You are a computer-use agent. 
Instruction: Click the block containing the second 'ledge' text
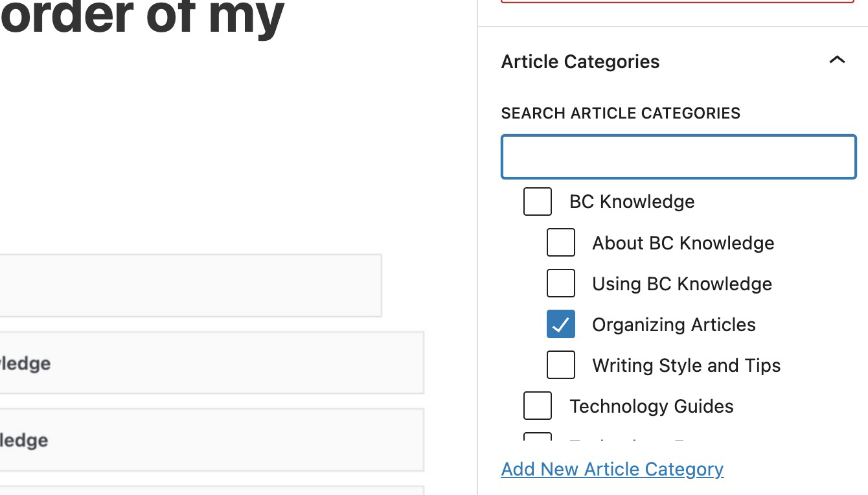pos(212,439)
